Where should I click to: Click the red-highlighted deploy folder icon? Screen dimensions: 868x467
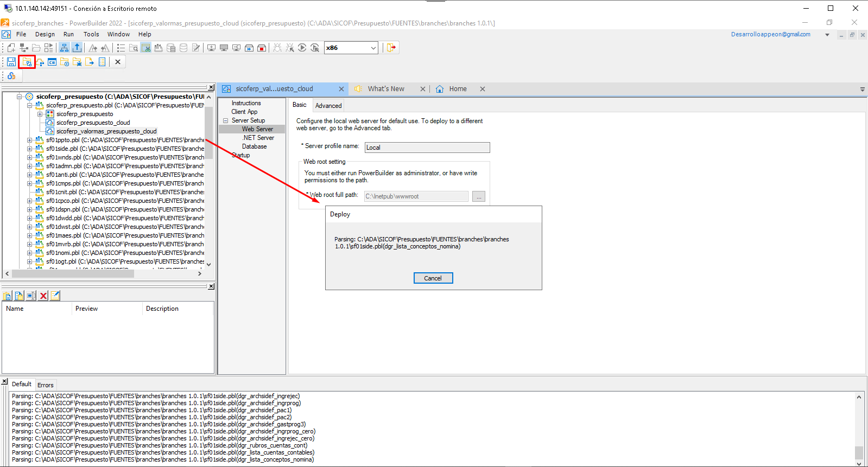27,62
